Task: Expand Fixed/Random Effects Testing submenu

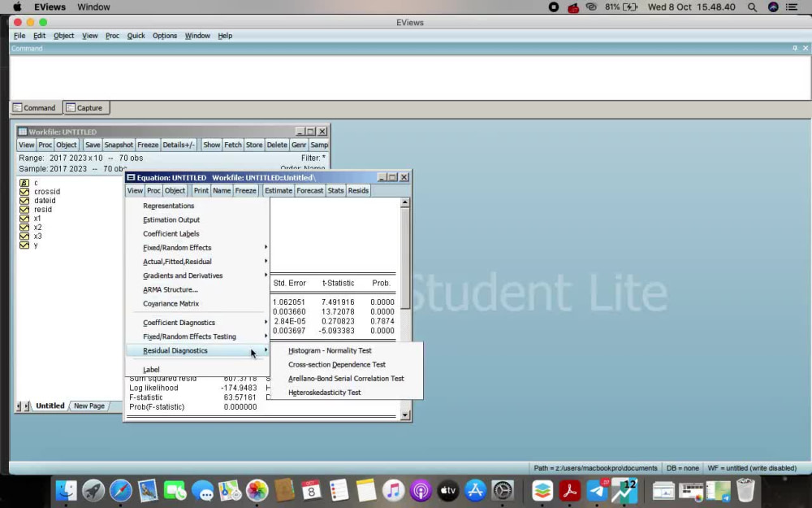Action: click(x=198, y=336)
